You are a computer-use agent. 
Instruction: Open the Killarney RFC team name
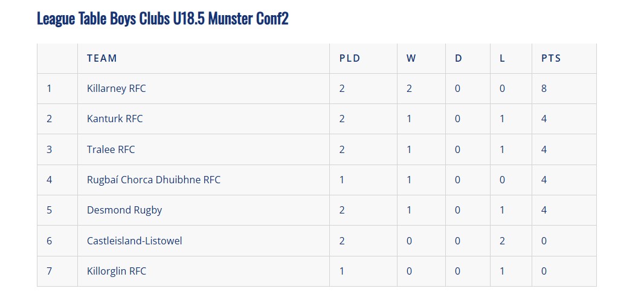coord(117,89)
